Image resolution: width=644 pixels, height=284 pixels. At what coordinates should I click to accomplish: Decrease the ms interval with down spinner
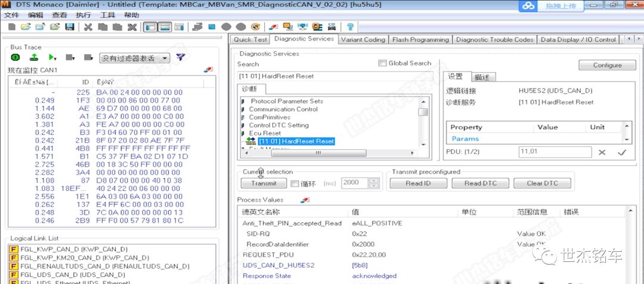click(x=374, y=186)
